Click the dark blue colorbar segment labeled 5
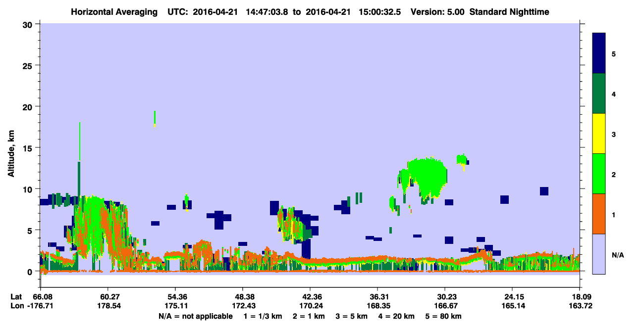This screenshot has width=644, height=330. 599,53
